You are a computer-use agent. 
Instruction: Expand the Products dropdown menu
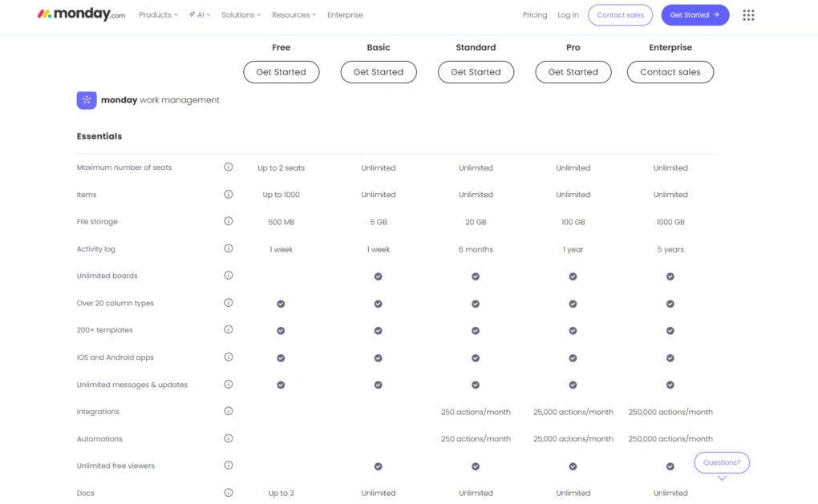click(x=158, y=15)
